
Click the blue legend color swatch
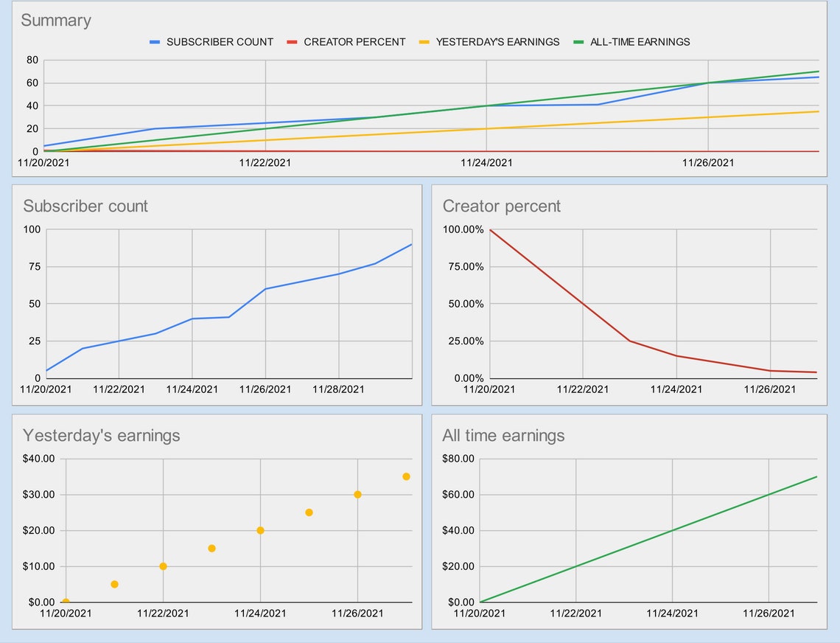155,42
